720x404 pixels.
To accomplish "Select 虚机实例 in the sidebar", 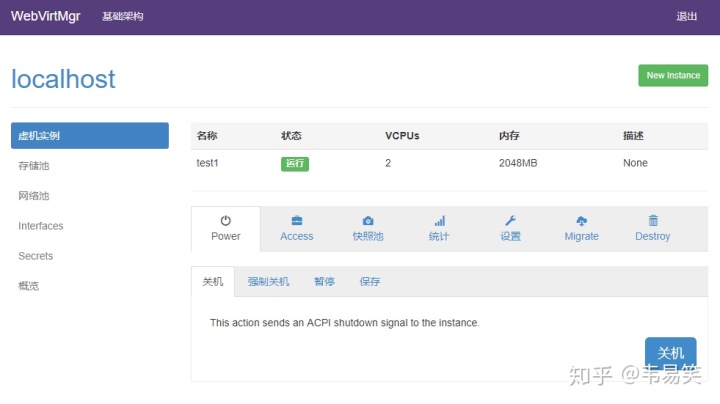I will coord(90,135).
